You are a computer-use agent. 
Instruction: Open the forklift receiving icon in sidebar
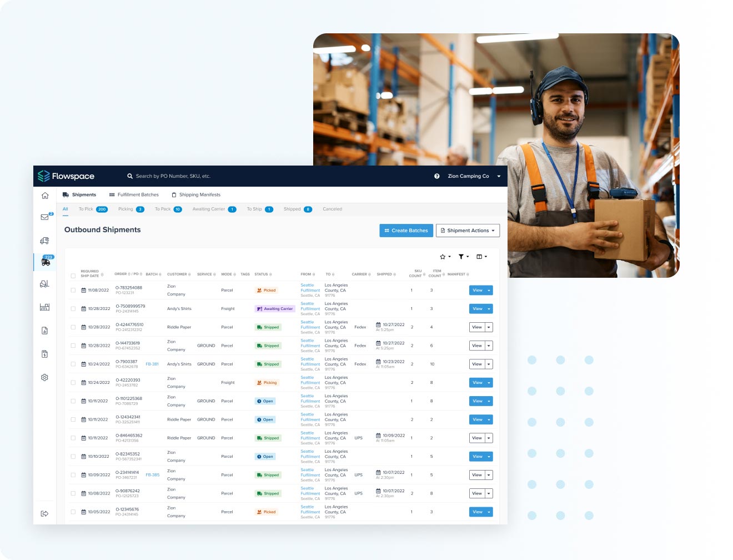point(44,283)
